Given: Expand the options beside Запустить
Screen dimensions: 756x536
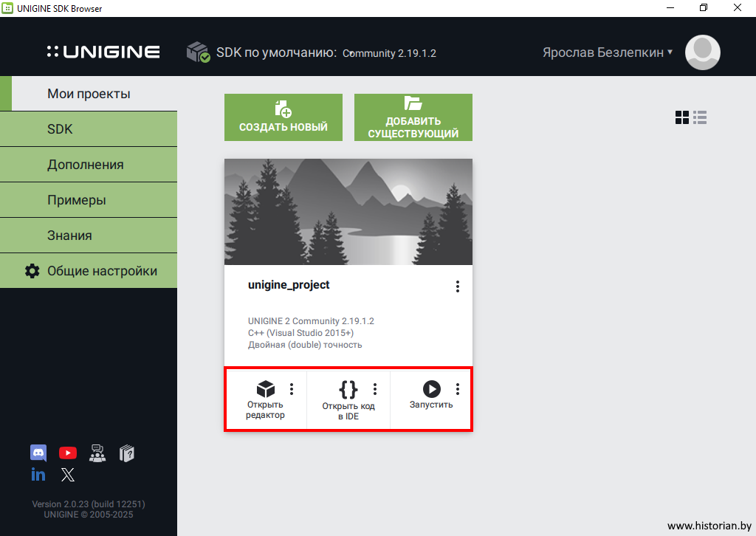Looking at the screenshot, I should [x=458, y=389].
